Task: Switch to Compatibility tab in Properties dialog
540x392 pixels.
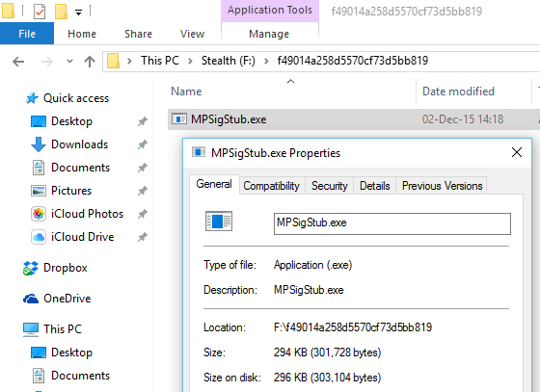Action: [x=271, y=186]
